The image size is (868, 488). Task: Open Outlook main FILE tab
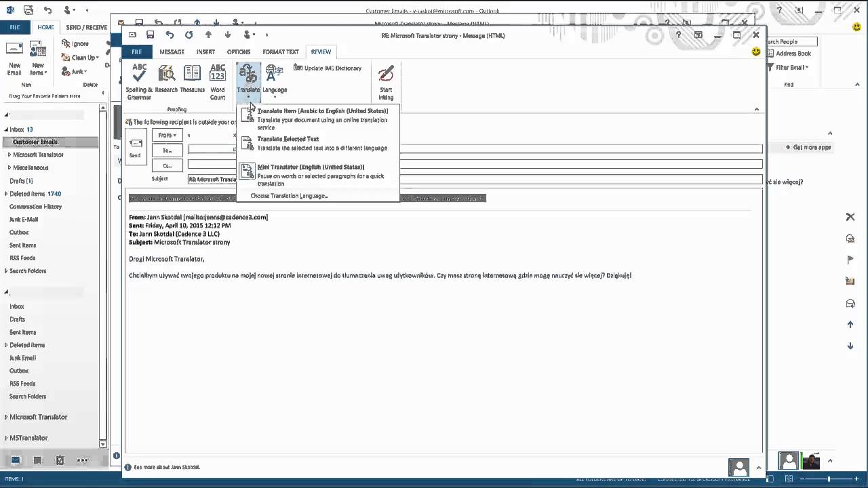(15, 27)
